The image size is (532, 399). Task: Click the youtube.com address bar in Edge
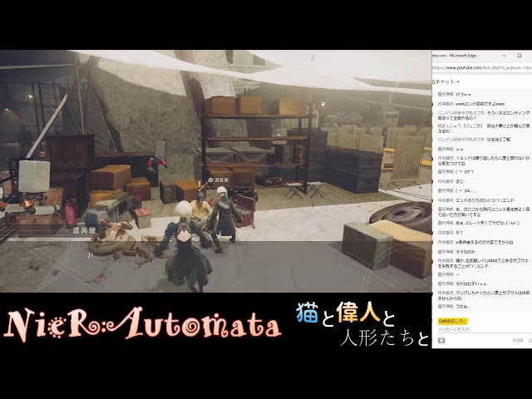click(482, 67)
